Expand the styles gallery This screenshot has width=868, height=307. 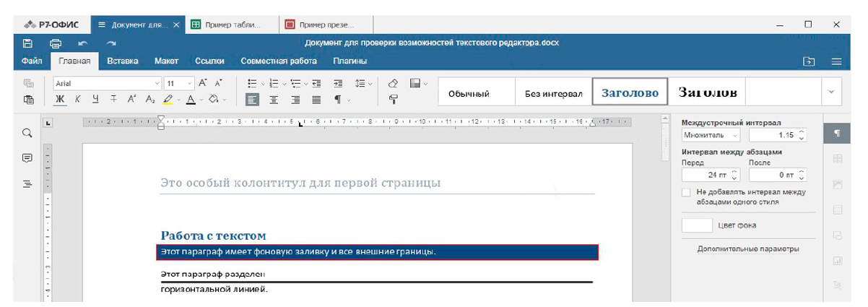click(830, 92)
